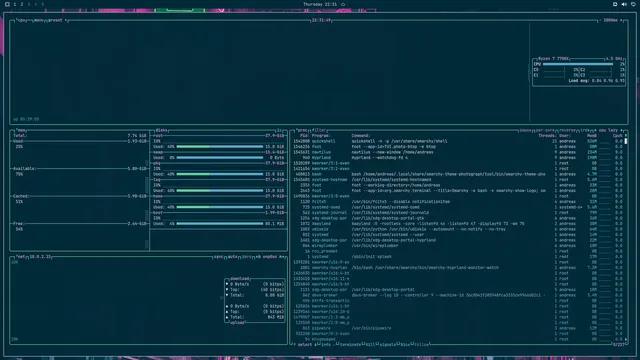Select the Hyprland process row
The width and height of the screenshot is (640, 360).
click(458, 158)
